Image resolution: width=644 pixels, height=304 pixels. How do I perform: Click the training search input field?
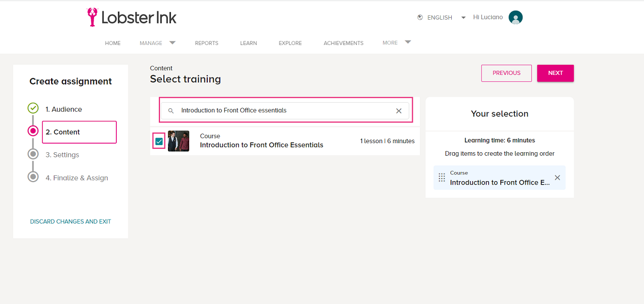click(x=285, y=111)
